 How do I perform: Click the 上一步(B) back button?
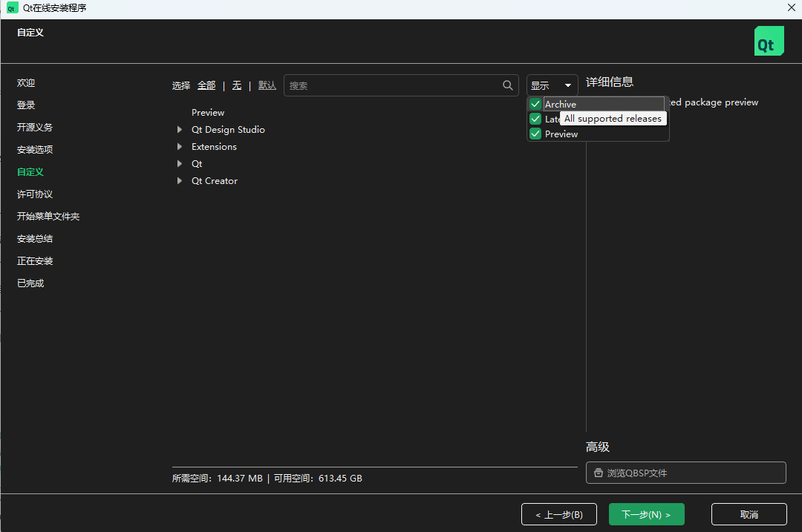pyautogui.click(x=559, y=514)
